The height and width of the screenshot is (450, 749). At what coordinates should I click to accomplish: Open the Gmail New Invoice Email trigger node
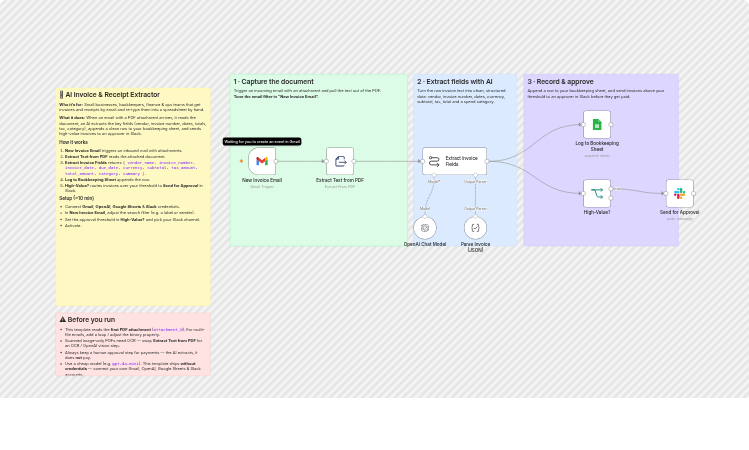pyautogui.click(x=262, y=161)
